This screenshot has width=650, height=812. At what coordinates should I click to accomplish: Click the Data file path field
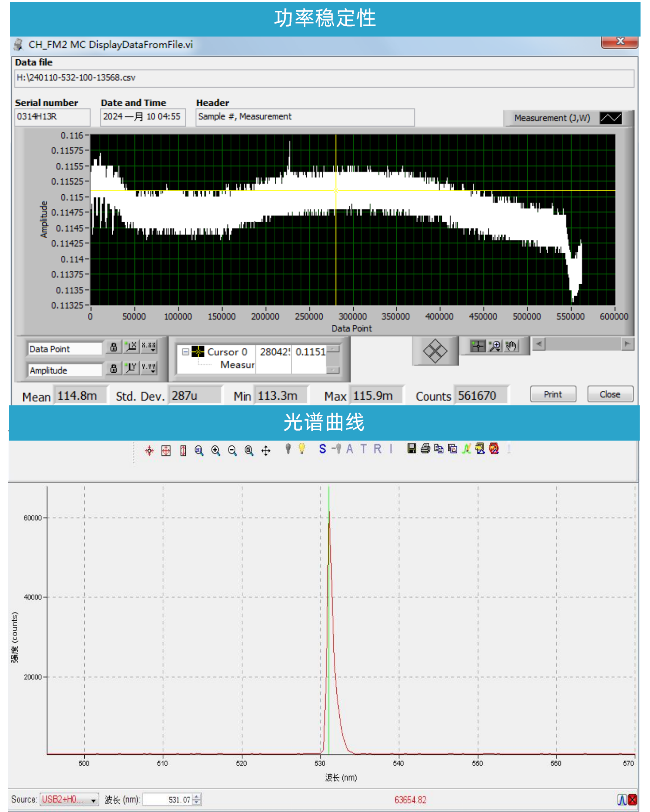pos(324,78)
